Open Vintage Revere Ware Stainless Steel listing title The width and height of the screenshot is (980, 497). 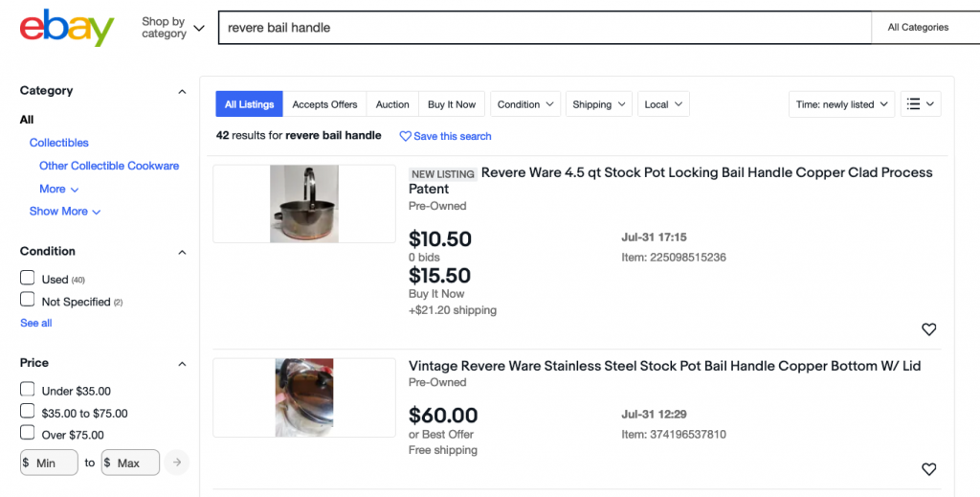pyautogui.click(x=664, y=366)
